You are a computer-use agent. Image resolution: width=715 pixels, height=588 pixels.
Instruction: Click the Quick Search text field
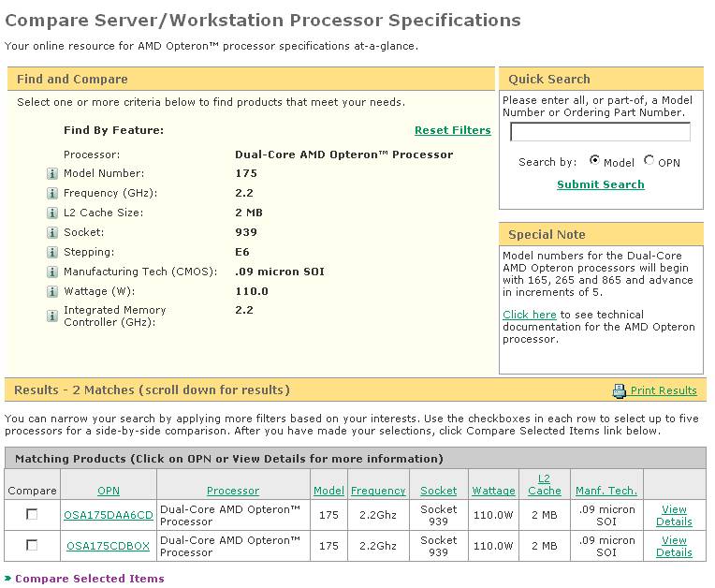600,132
